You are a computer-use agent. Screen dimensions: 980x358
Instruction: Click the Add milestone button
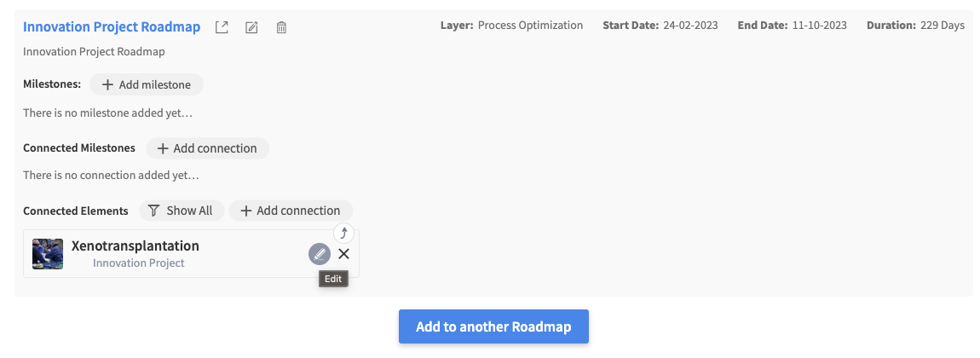point(147,84)
